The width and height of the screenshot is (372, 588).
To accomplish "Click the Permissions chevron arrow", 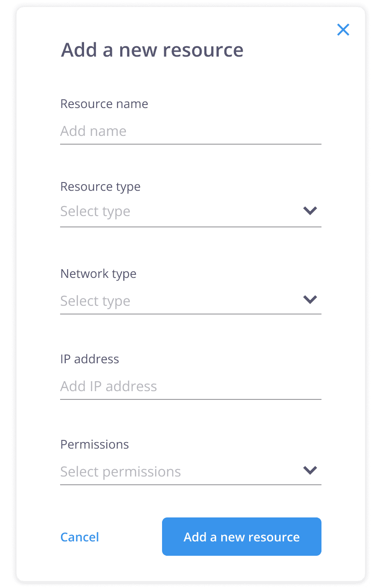I will click(310, 470).
